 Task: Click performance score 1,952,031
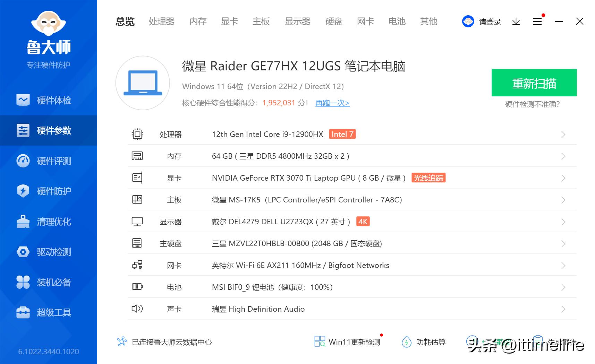(x=279, y=103)
